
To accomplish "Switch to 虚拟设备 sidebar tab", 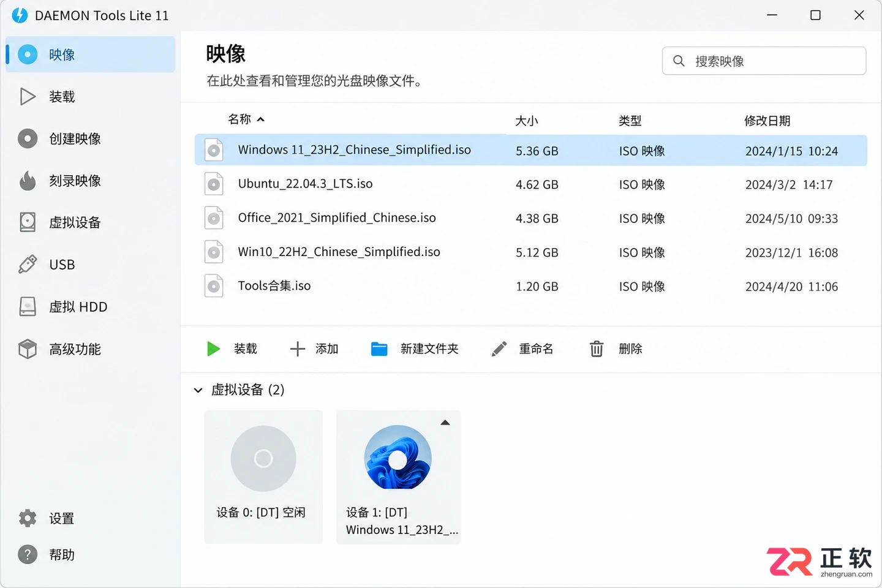I will click(x=91, y=222).
